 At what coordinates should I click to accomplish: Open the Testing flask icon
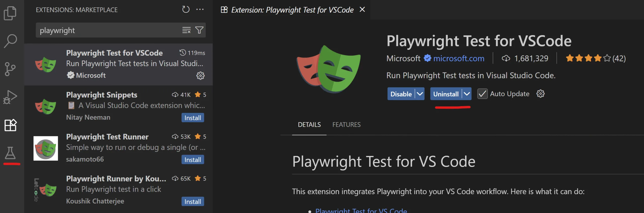pyautogui.click(x=10, y=153)
